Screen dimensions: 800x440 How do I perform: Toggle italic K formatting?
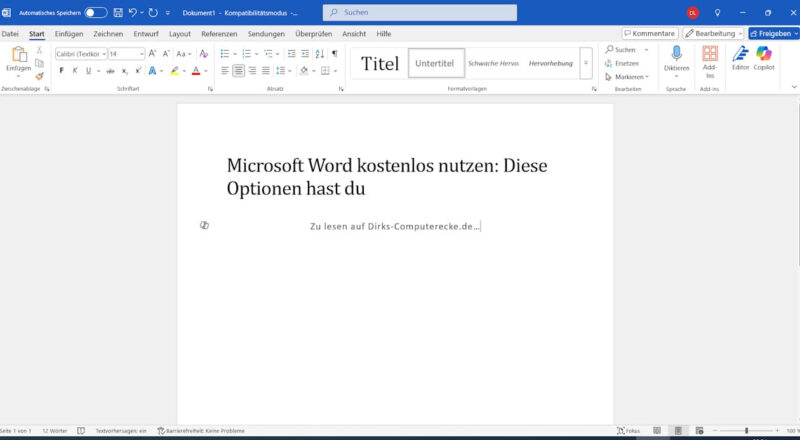(75, 70)
